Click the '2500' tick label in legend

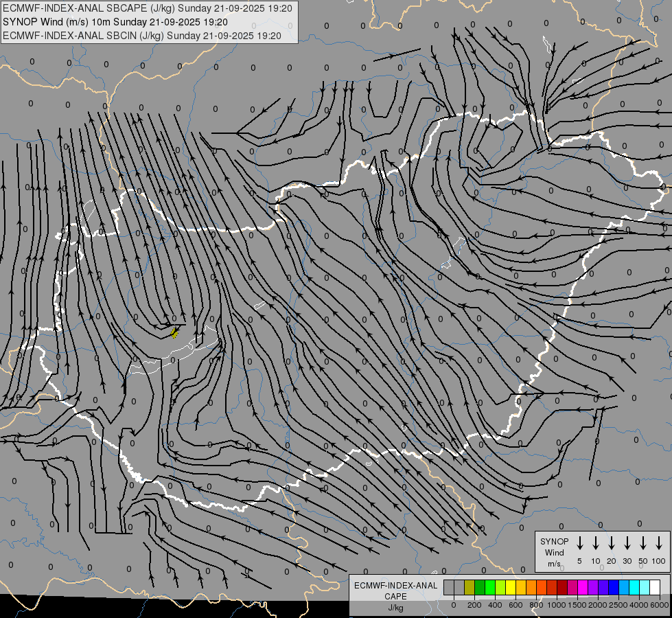[x=618, y=605]
